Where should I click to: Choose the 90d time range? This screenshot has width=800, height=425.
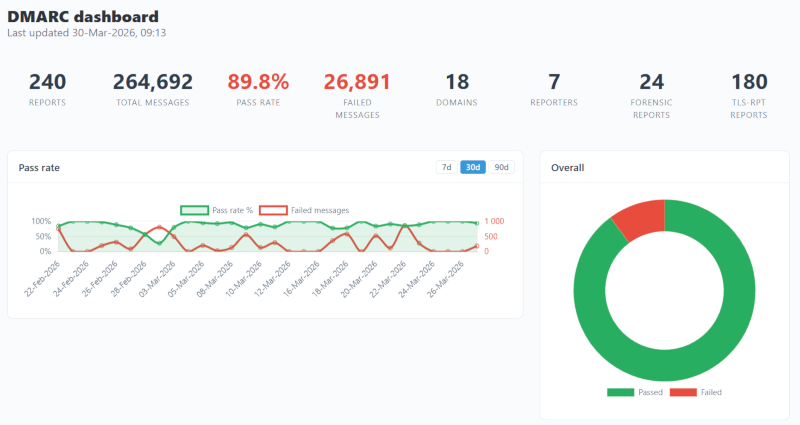tap(501, 167)
